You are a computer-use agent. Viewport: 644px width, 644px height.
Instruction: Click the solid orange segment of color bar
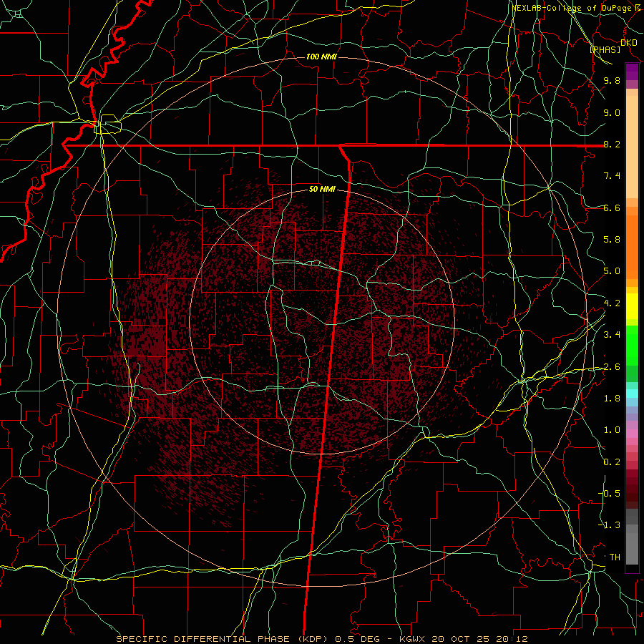[632, 246]
